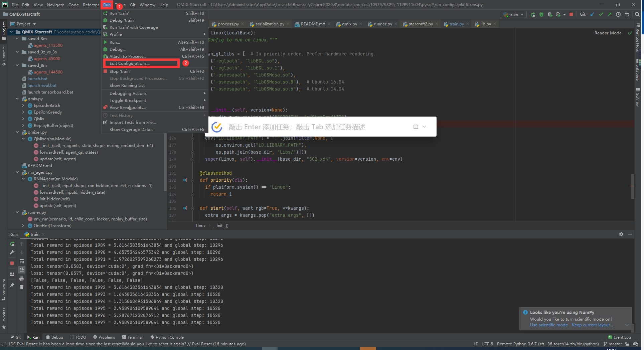Toggle the Favorites tool window side tab
This screenshot has width=644, height=350.
[x=4, y=318]
